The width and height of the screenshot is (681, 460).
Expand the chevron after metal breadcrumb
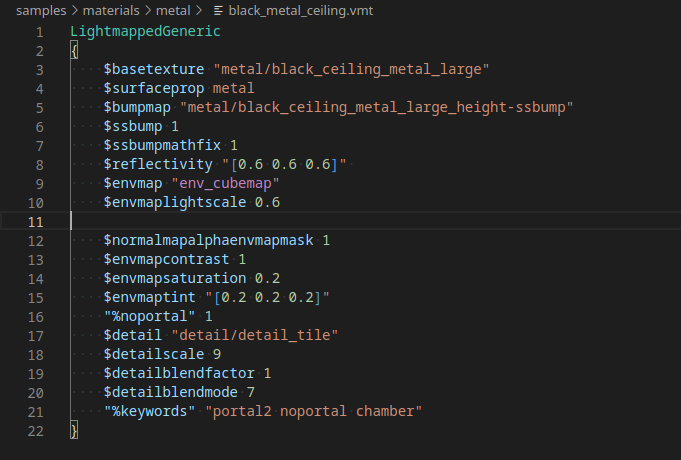pyautogui.click(x=199, y=10)
